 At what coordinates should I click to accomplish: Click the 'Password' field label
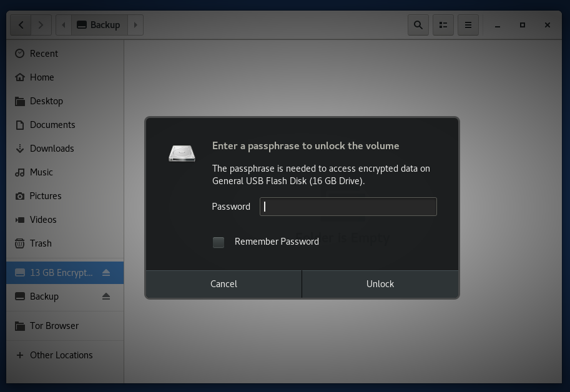pos(231,207)
